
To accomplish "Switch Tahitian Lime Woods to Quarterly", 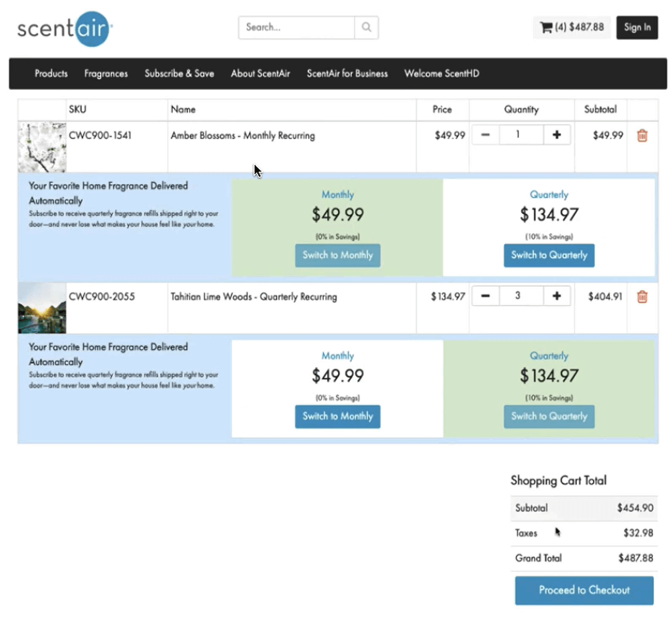I will tap(549, 416).
